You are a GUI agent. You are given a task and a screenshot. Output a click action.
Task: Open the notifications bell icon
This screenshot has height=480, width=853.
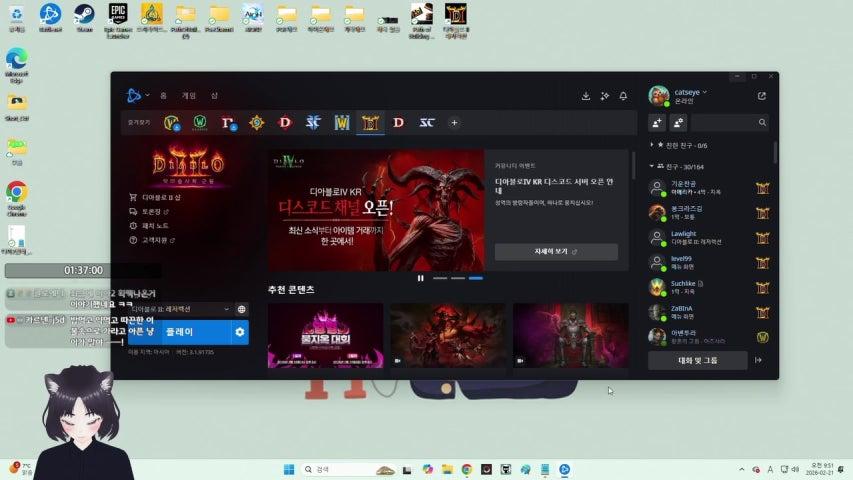(624, 96)
